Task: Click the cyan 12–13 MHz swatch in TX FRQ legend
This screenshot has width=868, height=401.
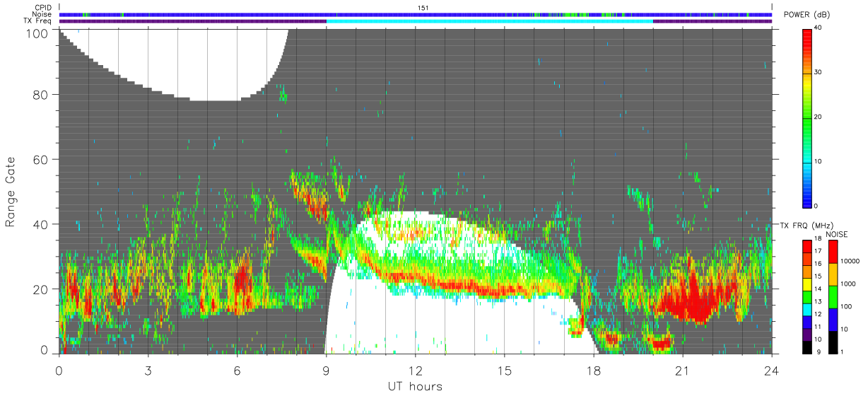Action: pyautogui.click(x=808, y=310)
